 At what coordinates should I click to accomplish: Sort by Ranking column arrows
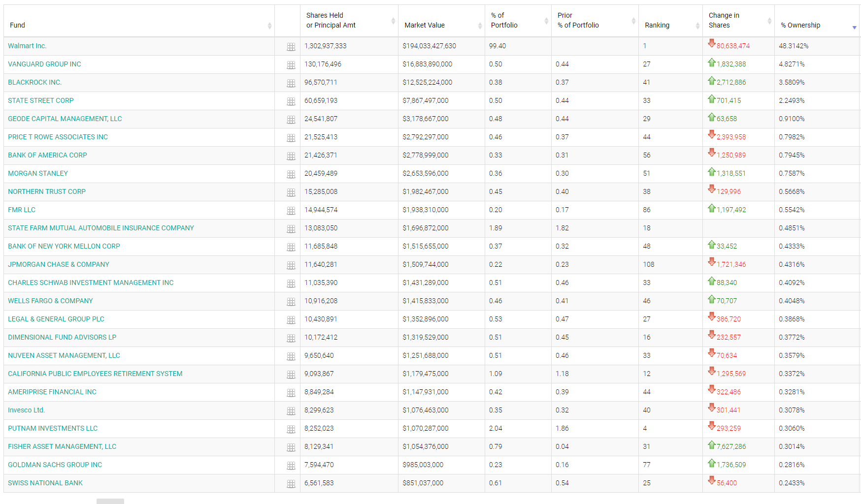pyautogui.click(x=697, y=26)
